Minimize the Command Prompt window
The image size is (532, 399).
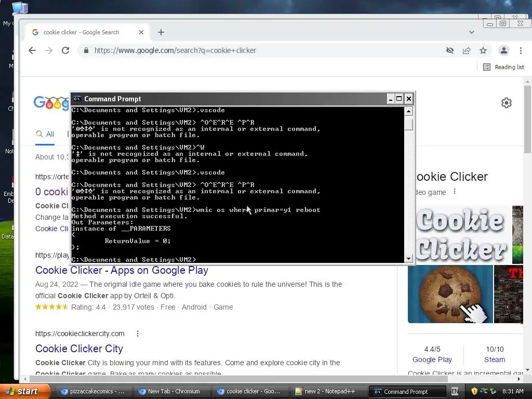[391, 99]
